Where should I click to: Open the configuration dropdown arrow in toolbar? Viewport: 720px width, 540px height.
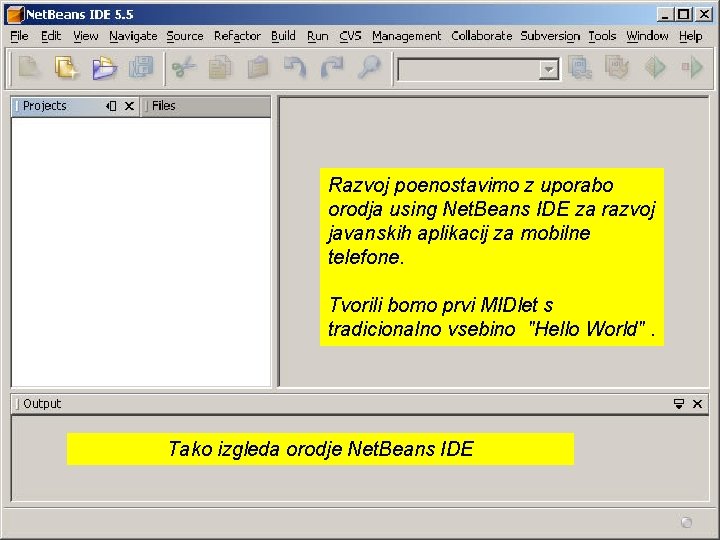[548, 70]
